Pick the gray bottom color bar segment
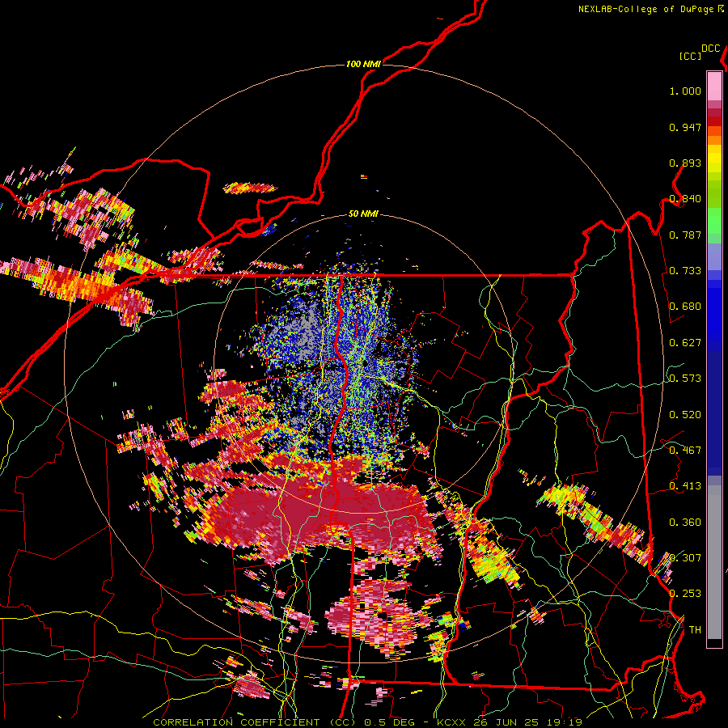This screenshot has width=728, height=728. pos(714,562)
